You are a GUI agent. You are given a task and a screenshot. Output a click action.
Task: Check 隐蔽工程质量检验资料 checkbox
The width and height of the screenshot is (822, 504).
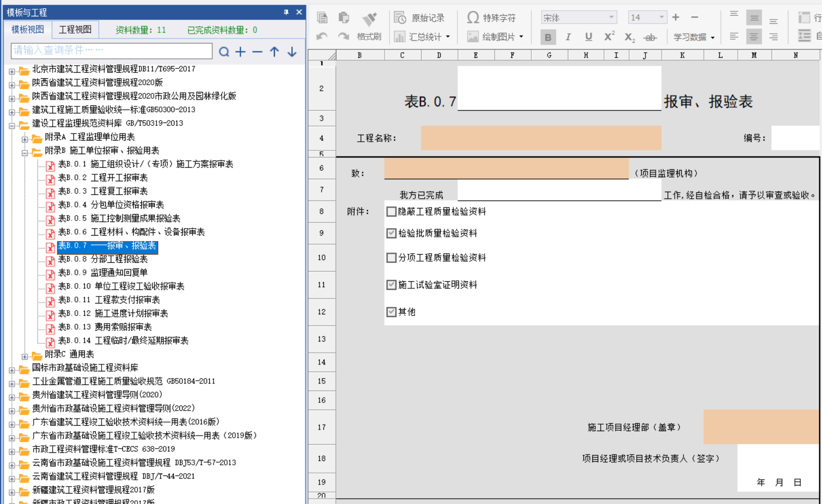click(x=391, y=211)
